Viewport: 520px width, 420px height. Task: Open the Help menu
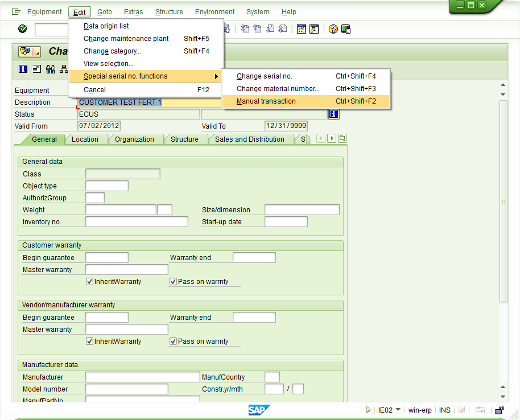pos(289,12)
